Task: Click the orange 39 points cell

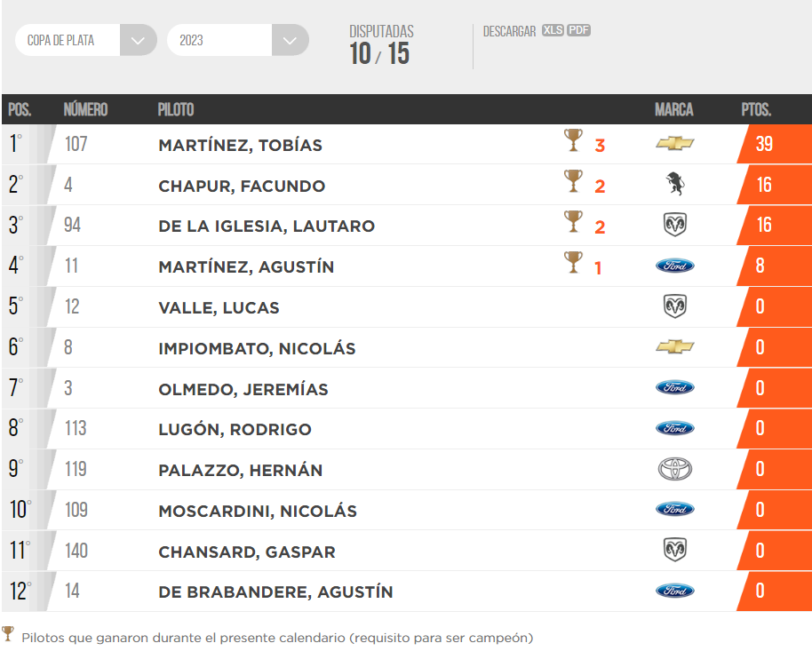Action: click(764, 144)
